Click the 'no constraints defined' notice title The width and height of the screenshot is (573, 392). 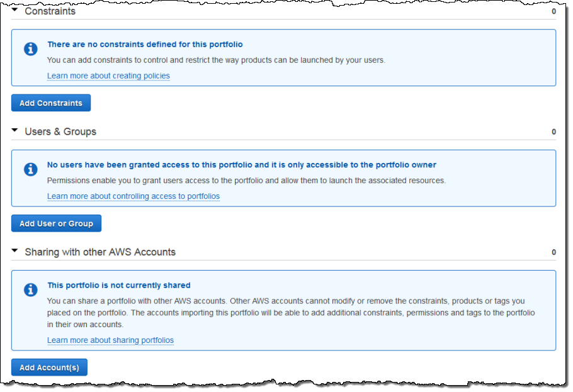(x=145, y=45)
